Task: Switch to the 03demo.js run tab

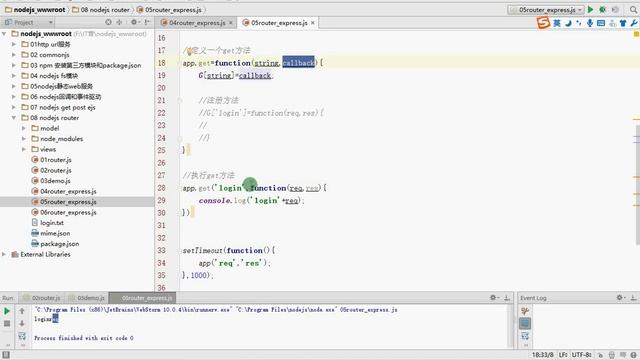Action: click(87, 298)
